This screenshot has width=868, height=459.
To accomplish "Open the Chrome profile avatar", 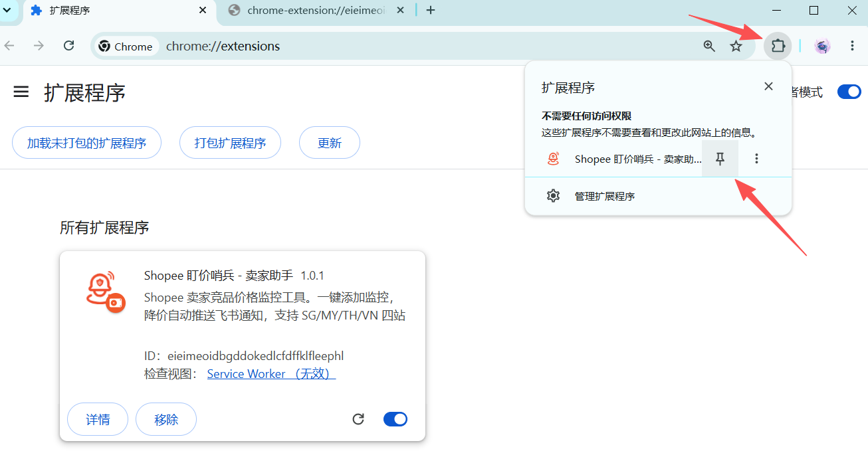I will (x=823, y=46).
